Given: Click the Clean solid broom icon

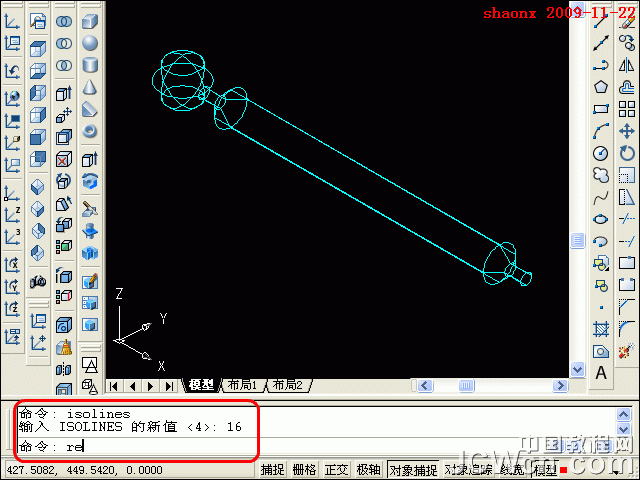Looking at the screenshot, I should [x=64, y=347].
